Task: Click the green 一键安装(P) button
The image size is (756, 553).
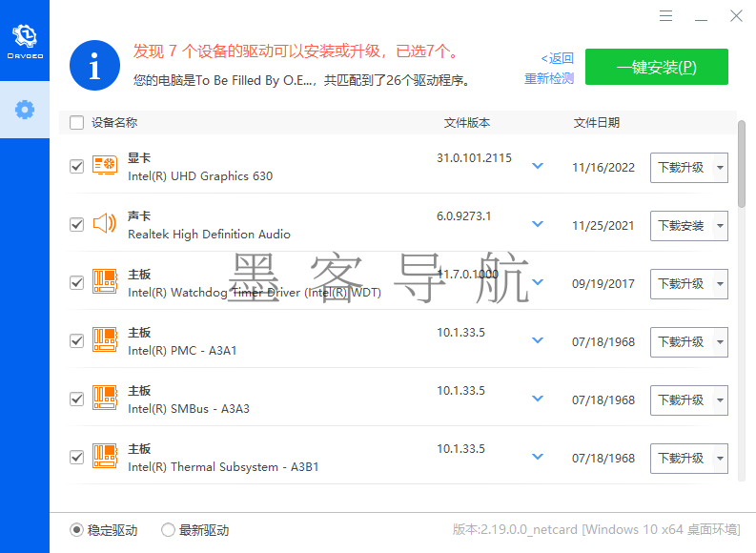Action: coord(657,67)
